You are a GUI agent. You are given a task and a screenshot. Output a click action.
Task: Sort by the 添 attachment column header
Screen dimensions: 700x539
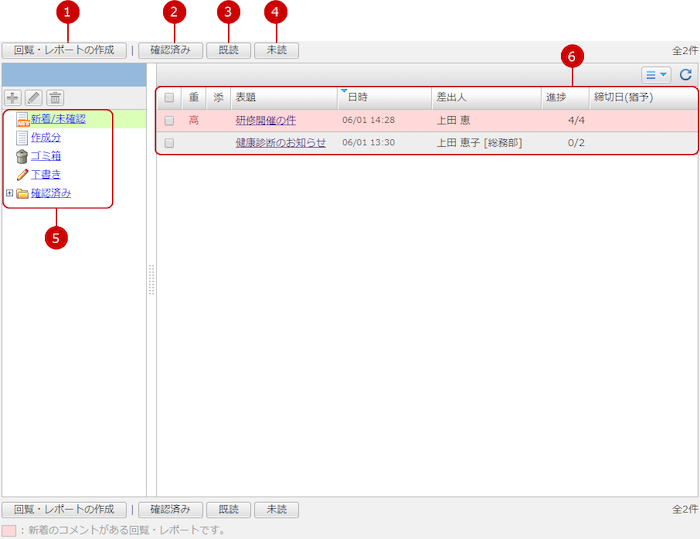point(218,97)
